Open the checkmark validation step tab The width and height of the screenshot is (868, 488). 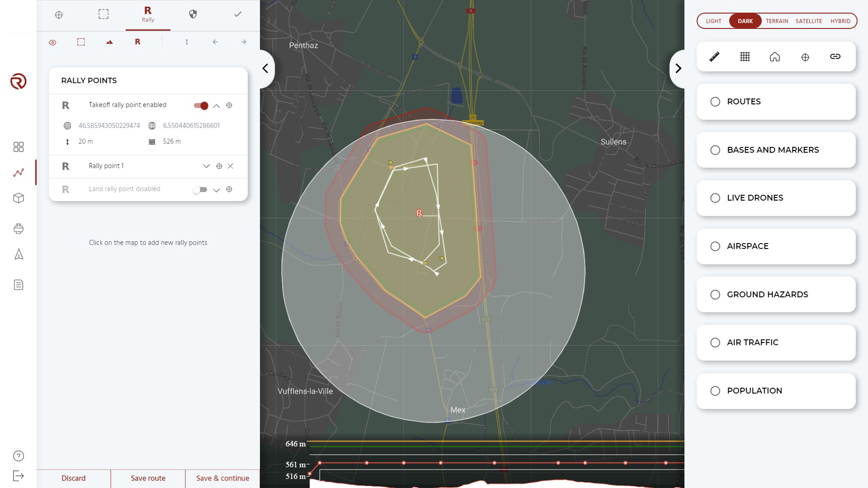(x=238, y=14)
